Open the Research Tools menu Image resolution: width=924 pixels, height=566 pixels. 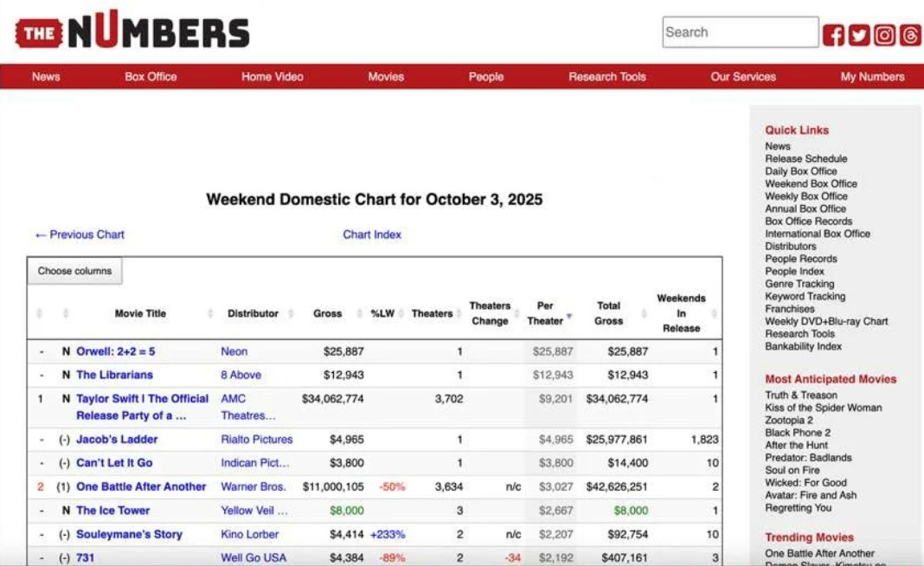tap(607, 77)
